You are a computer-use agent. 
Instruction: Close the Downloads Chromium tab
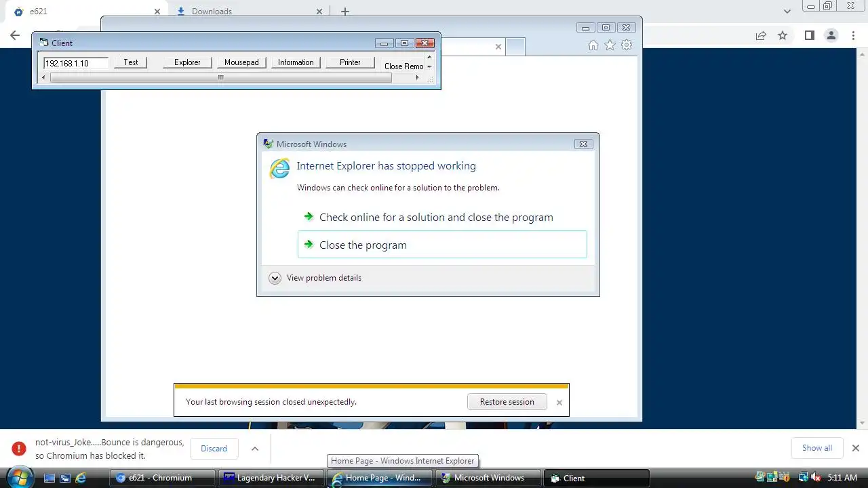pyautogui.click(x=319, y=12)
